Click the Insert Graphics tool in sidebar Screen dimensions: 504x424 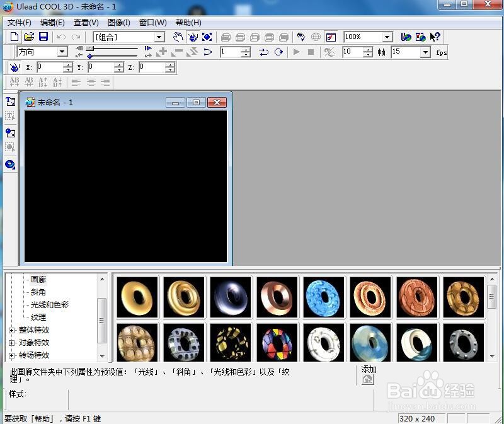click(x=10, y=132)
